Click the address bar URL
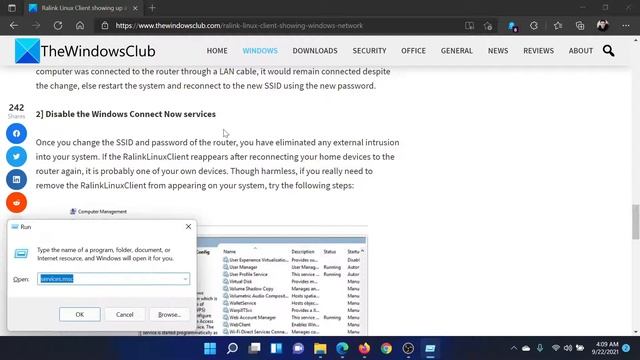640x360 pixels. (x=239, y=26)
